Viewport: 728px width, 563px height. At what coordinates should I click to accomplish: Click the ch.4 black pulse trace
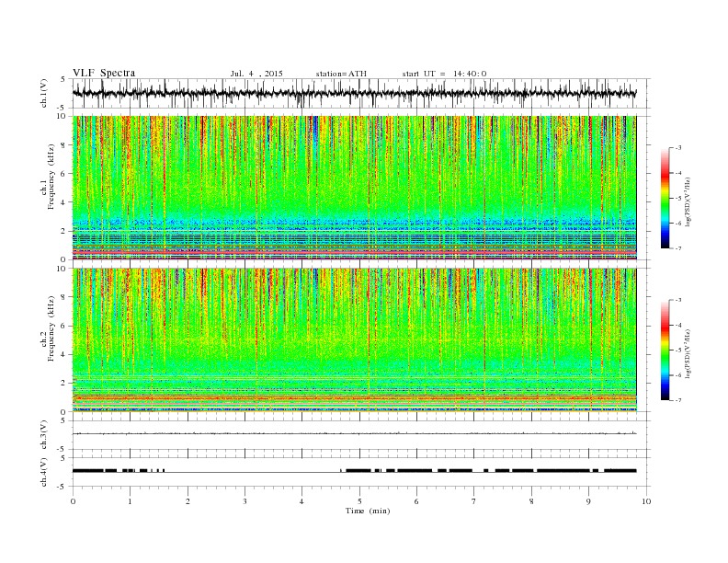tap(354, 471)
